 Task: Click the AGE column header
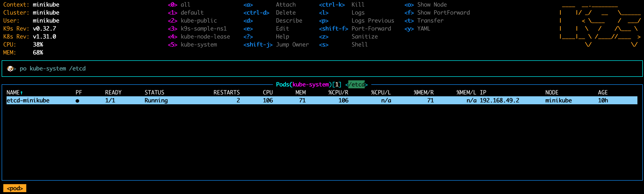tap(603, 93)
